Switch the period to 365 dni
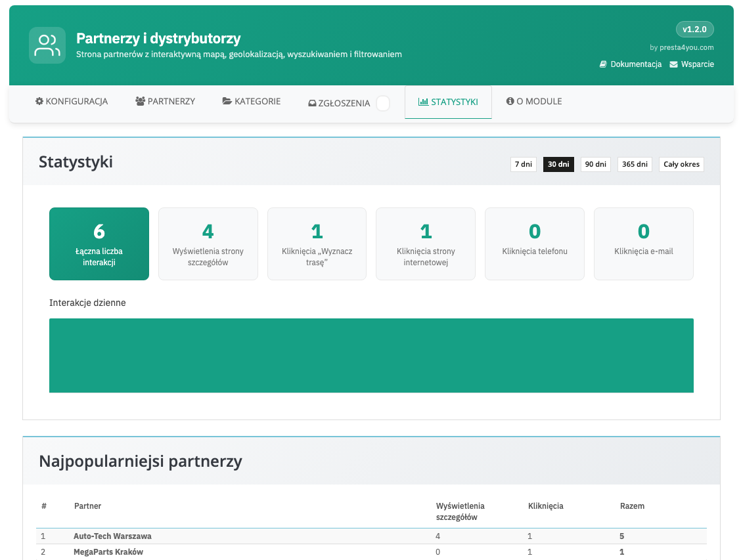The image size is (741, 560). pyautogui.click(x=635, y=164)
